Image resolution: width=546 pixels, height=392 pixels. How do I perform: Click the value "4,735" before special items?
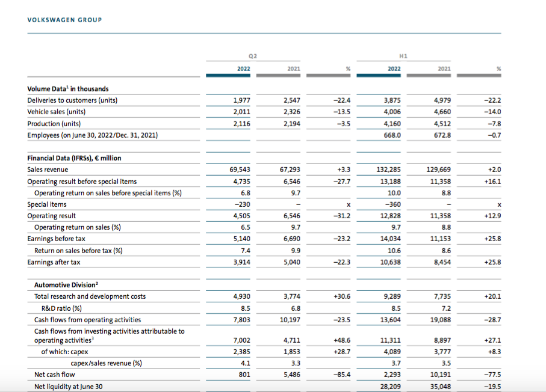coord(241,181)
